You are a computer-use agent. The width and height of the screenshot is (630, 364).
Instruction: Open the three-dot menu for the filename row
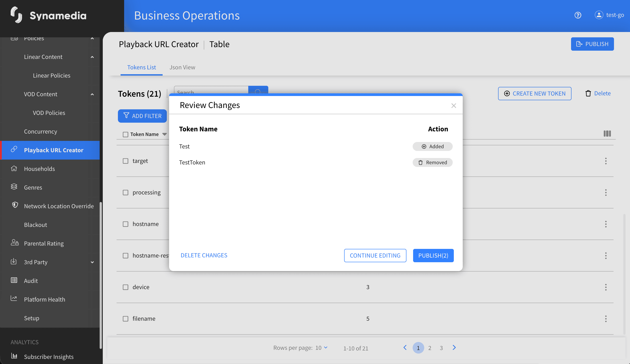606,319
